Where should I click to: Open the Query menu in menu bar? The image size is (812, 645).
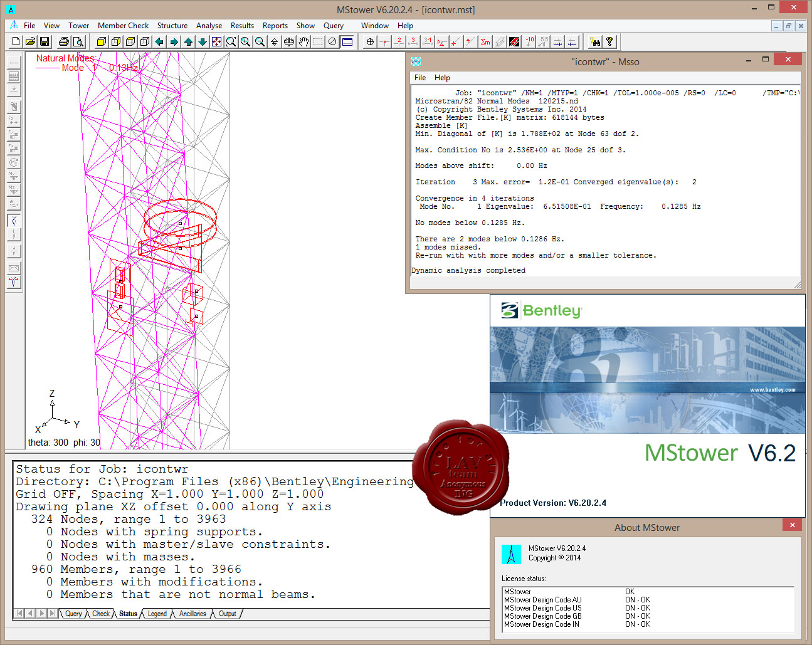tap(334, 26)
